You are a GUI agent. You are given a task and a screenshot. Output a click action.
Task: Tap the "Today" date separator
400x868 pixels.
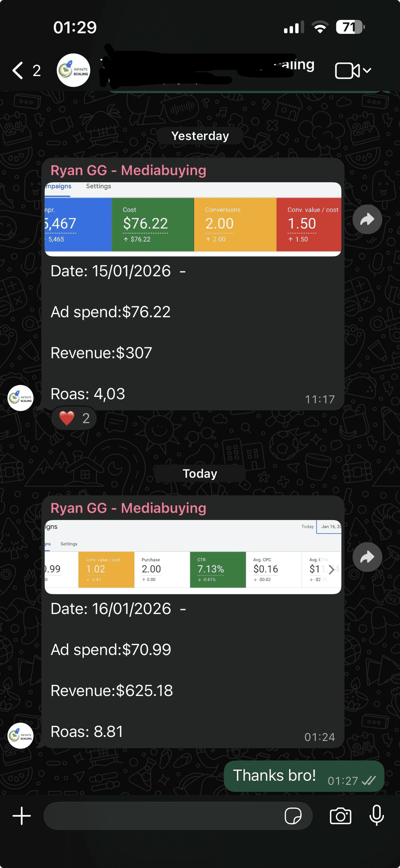tap(200, 473)
